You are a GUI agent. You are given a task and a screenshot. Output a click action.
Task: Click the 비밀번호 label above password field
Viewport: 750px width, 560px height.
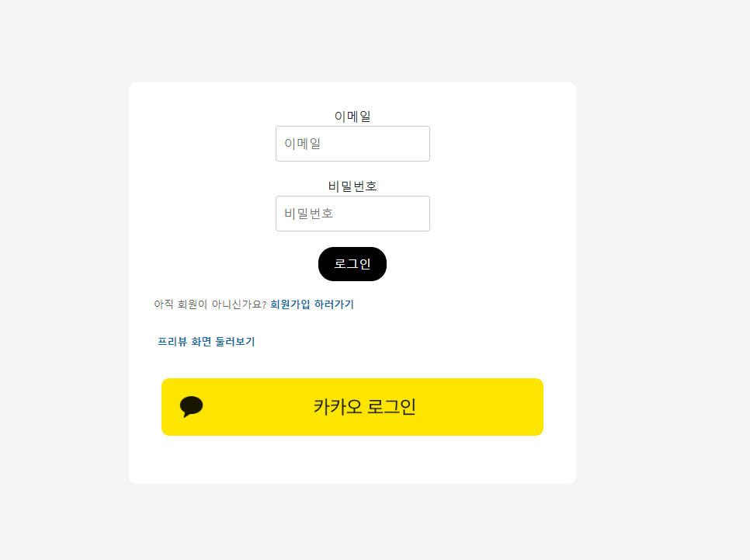pos(352,186)
